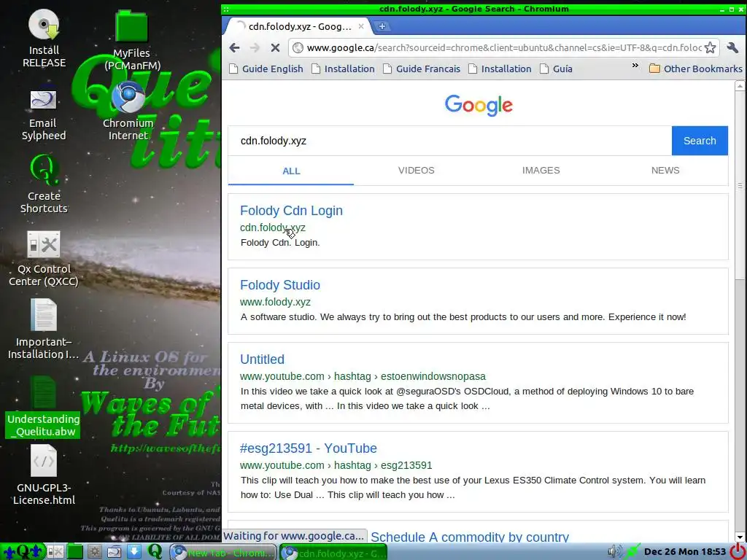Viewport: 747px width, 560px height.
Task: Click the www.folody.xyz green URL text
Action: click(275, 302)
